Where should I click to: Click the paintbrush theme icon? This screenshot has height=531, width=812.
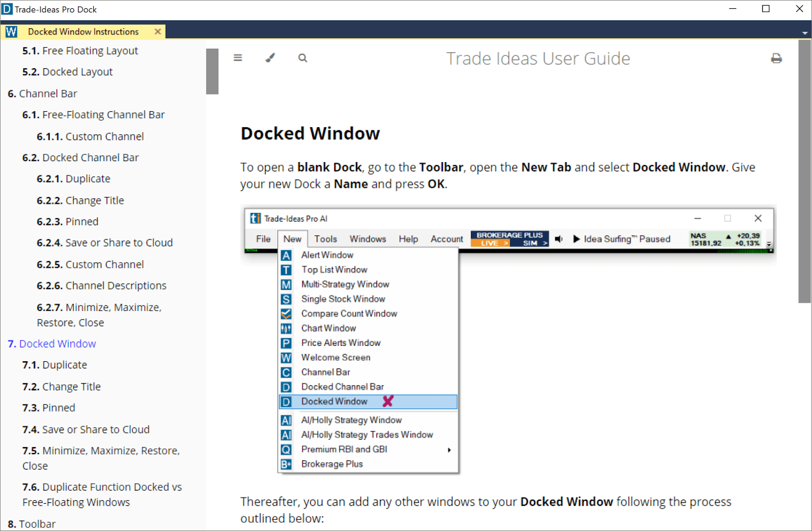[x=270, y=58]
